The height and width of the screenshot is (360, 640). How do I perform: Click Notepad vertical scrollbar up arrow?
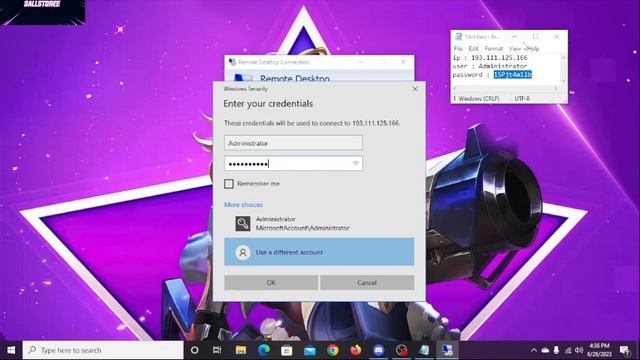point(564,58)
